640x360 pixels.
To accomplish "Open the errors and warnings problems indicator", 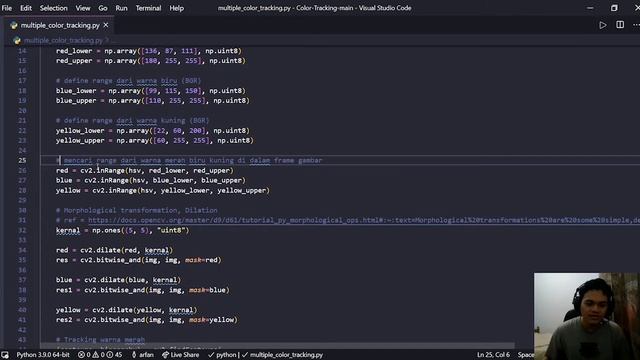I will pos(100,355).
